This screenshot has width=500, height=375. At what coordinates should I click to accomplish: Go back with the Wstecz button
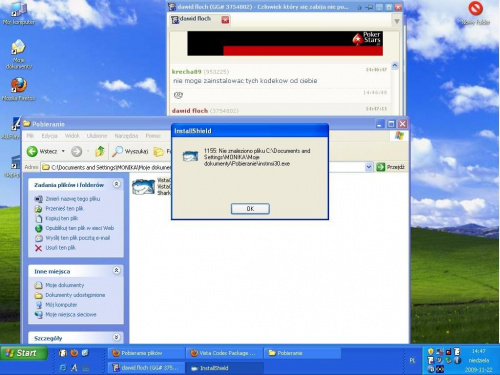point(42,151)
